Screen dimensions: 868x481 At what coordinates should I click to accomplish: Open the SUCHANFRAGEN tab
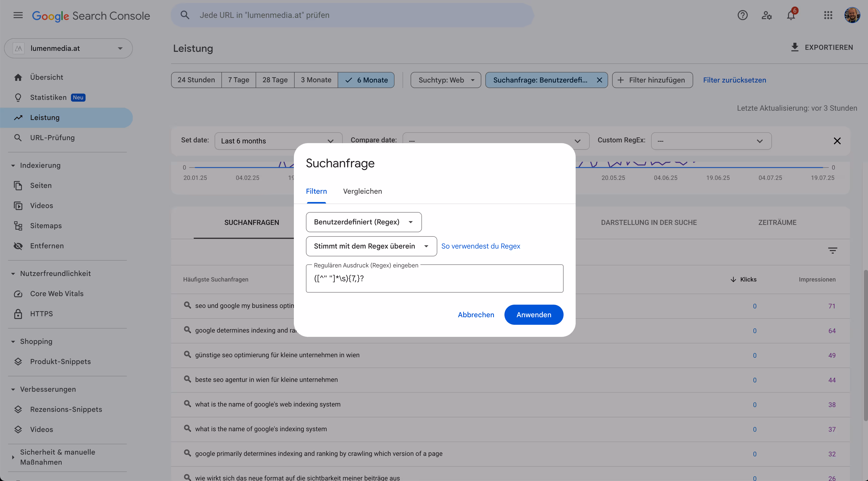pyautogui.click(x=251, y=223)
